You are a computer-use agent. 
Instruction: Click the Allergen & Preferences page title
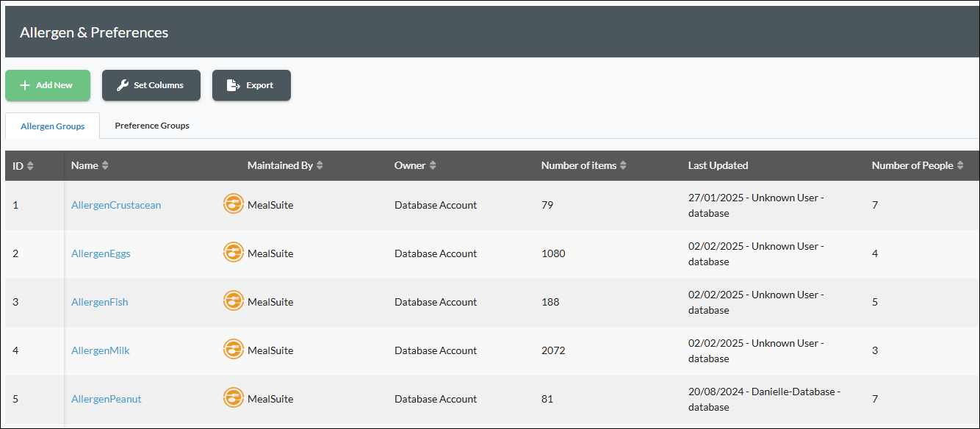[94, 32]
